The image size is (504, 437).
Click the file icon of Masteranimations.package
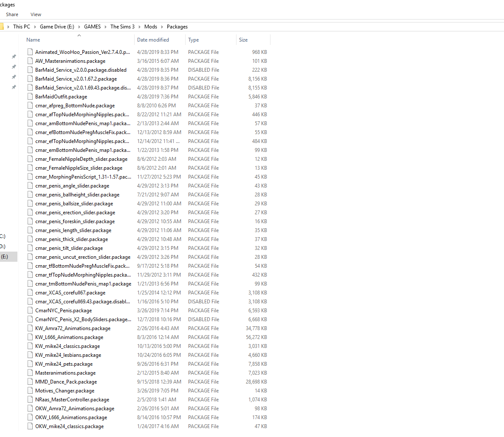30,373
